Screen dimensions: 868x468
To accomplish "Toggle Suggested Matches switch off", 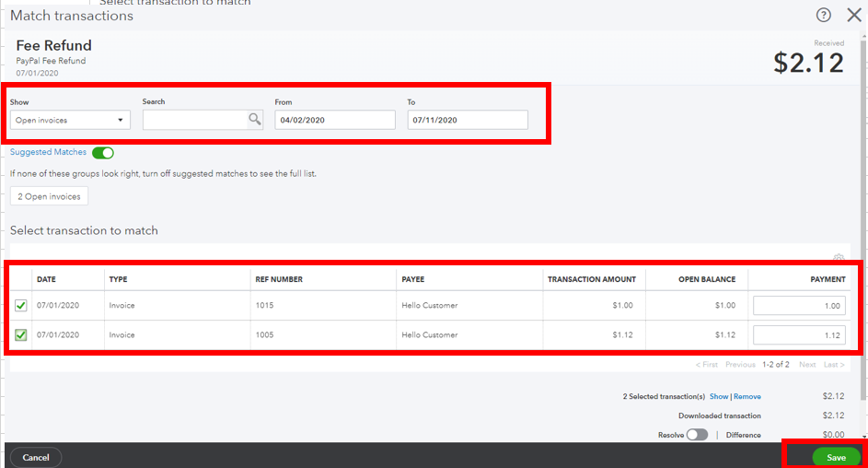I will point(103,152).
